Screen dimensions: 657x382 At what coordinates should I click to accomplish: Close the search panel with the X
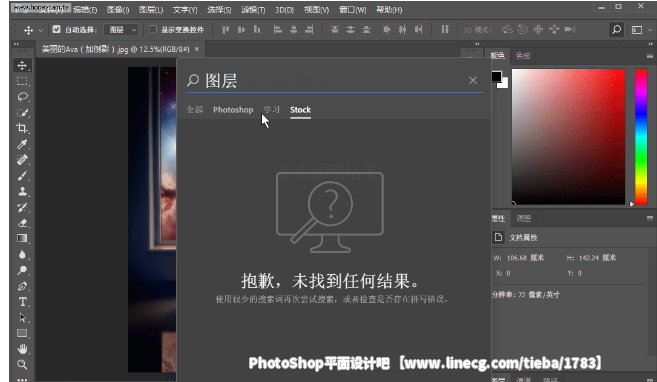click(x=473, y=80)
